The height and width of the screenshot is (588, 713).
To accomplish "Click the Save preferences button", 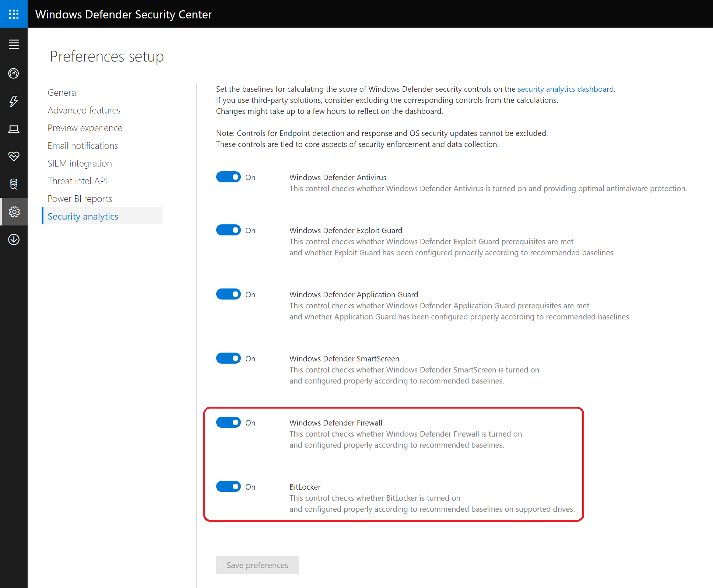I will pyautogui.click(x=257, y=565).
